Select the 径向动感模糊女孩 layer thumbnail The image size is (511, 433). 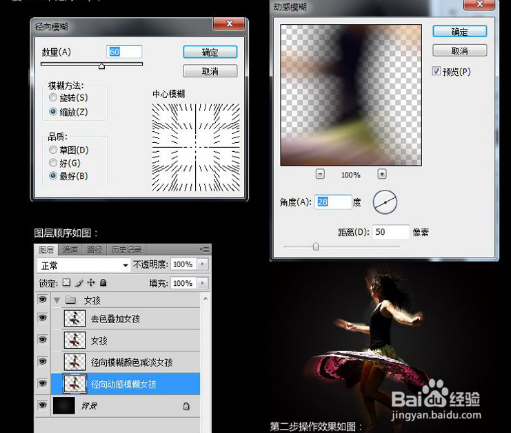pos(75,384)
